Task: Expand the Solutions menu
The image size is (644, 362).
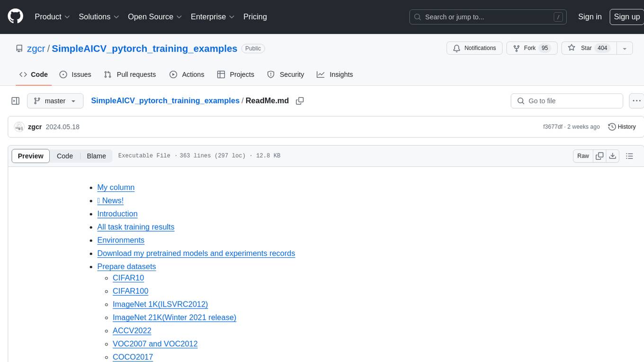Action: coord(99,17)
